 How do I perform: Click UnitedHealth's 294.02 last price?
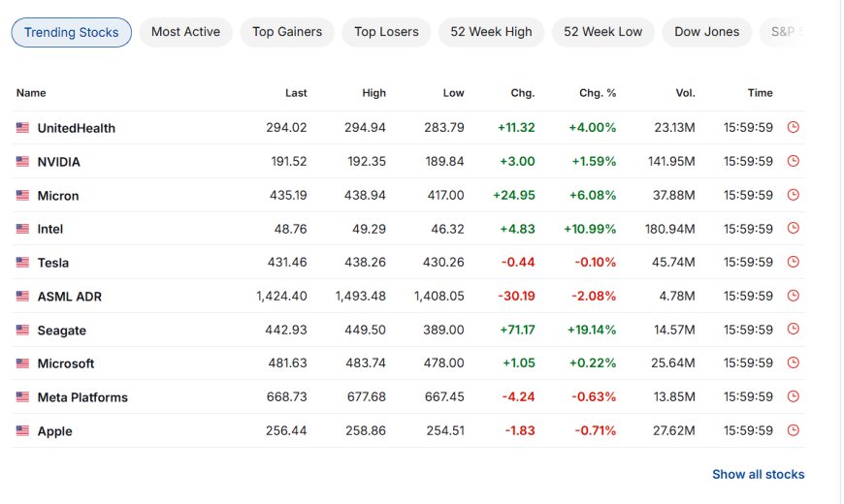286,128
